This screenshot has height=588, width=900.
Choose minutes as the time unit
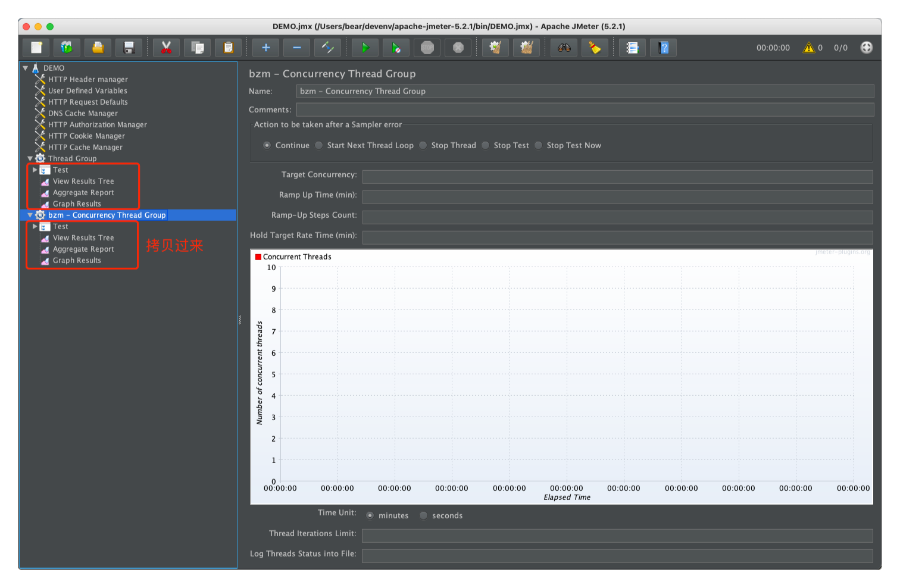[x=370, y=515]
